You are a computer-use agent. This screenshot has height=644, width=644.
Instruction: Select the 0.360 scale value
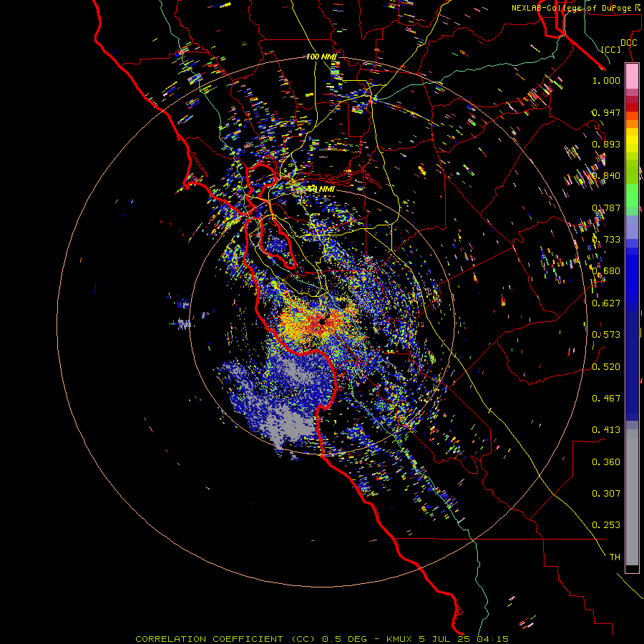click(x=606, y=462)
